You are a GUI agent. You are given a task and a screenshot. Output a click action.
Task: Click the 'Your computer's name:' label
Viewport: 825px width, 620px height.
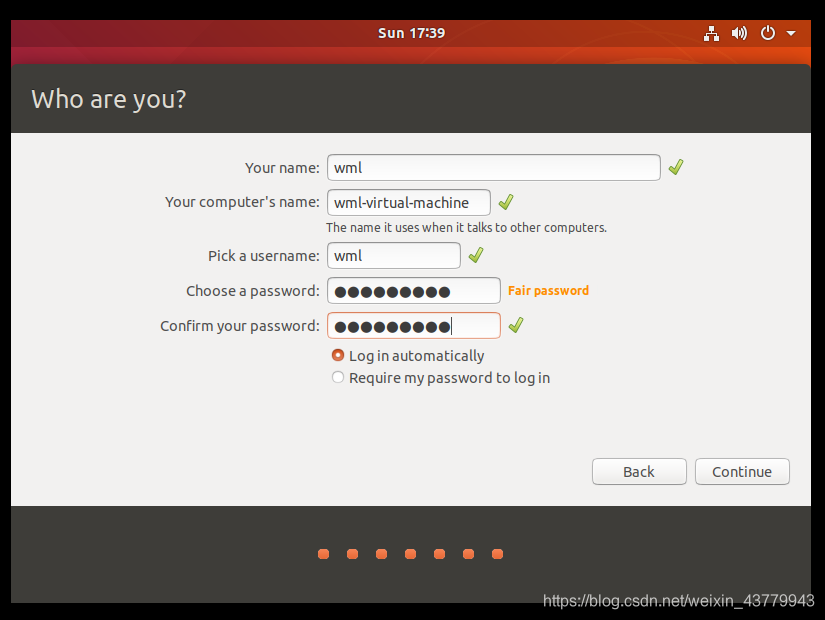click(242, 202)
